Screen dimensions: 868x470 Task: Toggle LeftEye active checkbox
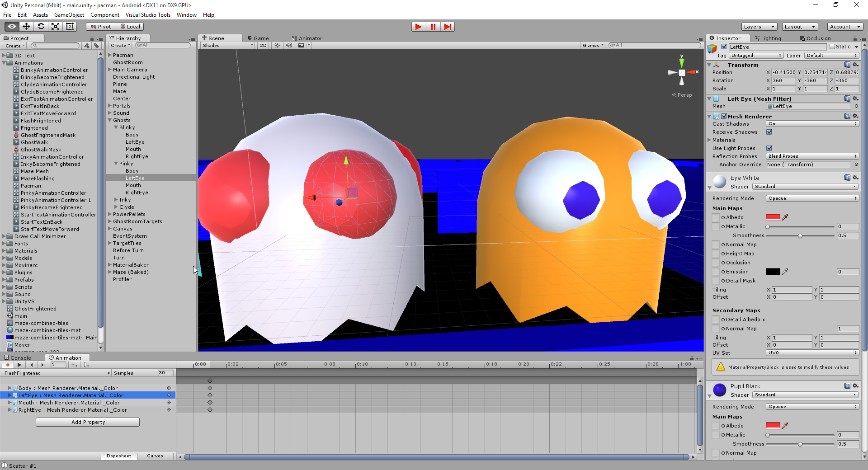point(724,47)
